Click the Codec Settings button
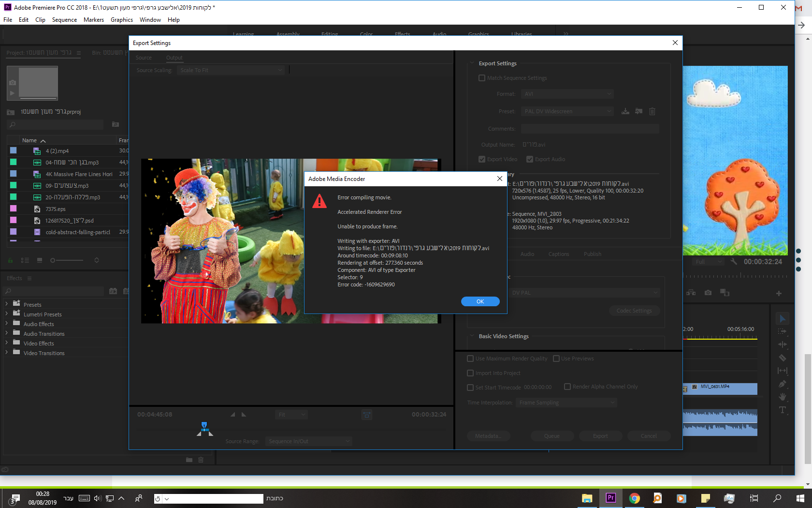The width and height of the screenshot is (812, 508). point(634,311)
